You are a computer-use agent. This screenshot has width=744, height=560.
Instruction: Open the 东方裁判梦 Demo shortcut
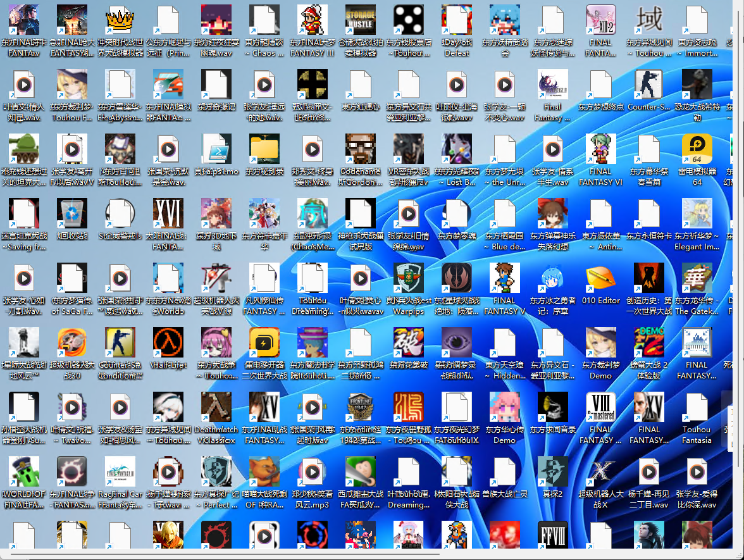click(x=601, y=343)
